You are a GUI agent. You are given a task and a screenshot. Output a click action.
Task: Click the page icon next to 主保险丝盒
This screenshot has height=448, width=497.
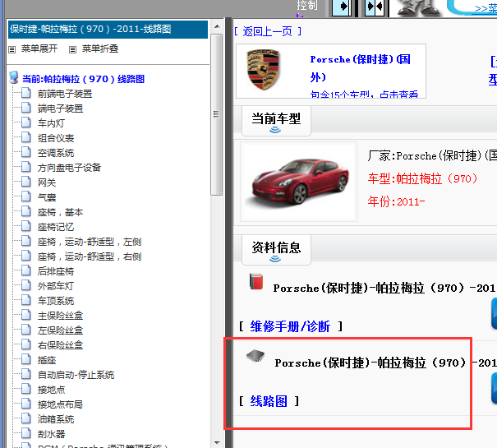(x=26, y=315)
